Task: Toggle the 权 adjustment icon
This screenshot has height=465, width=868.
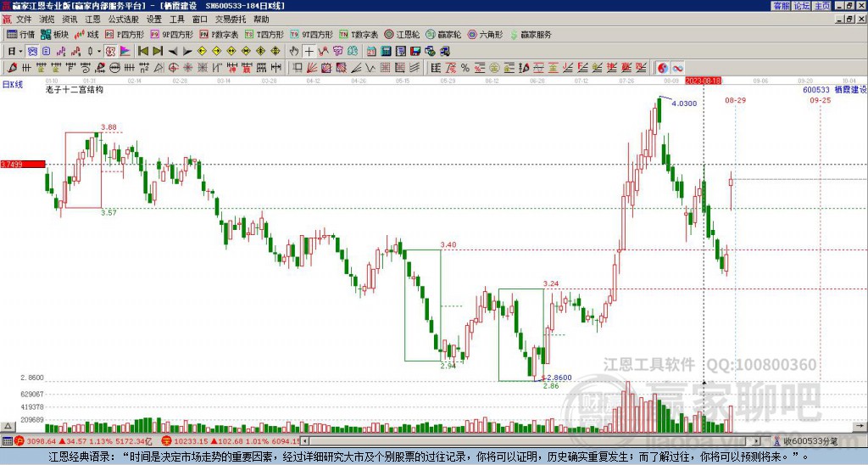Action: point(110,52)
